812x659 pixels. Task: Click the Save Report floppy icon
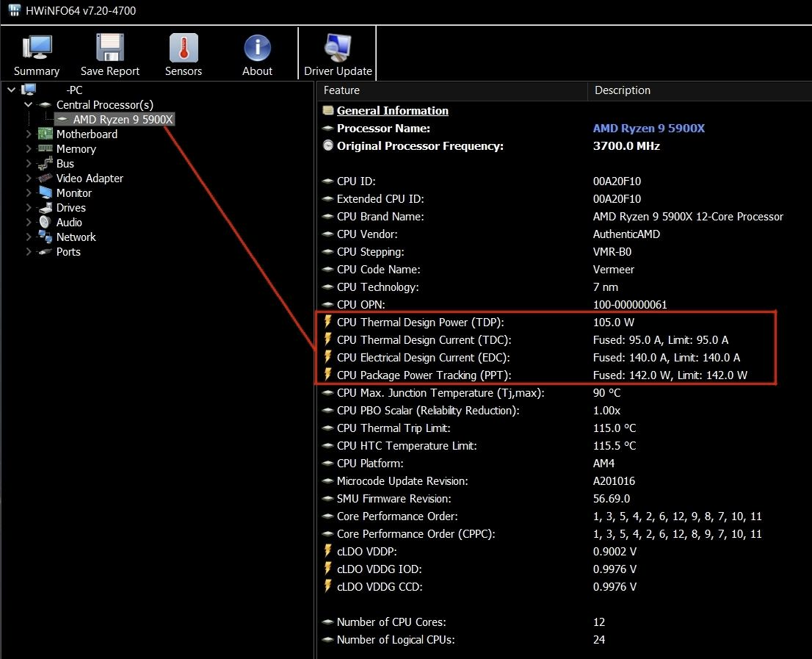pyautogui.click(x=110, y=48)
